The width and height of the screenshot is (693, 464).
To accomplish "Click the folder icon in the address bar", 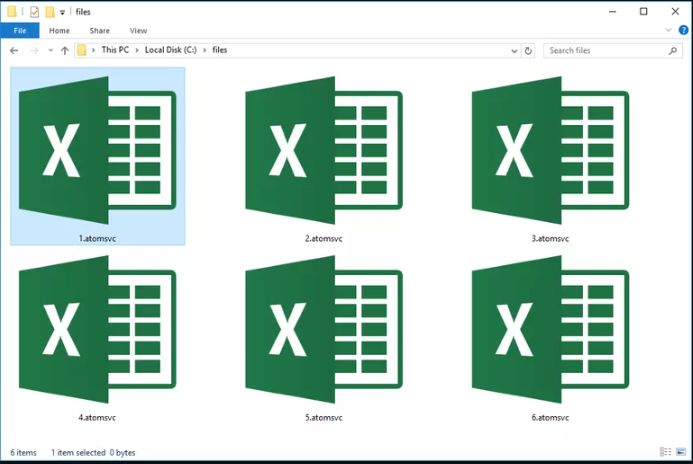I will click(x=82, y=50).
